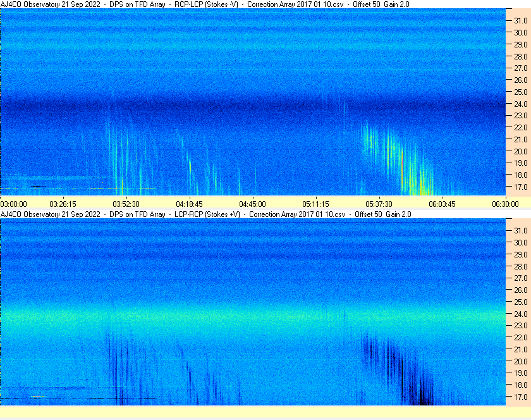The width and height of the screenshot is (531, 420).
Task: Click the 03:00:00 time axis label
Action: point(13,204)
